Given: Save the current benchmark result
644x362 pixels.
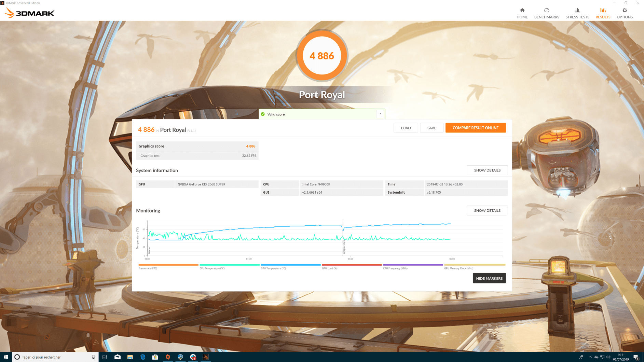Looking at the screenshot, I should pyautogui.click(x=432, y=128).
